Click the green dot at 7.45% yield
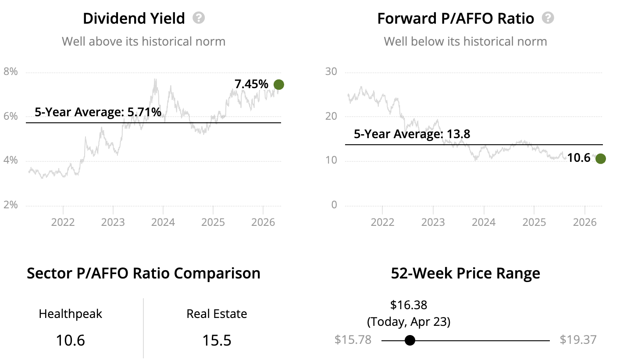 tap(278, 85)
